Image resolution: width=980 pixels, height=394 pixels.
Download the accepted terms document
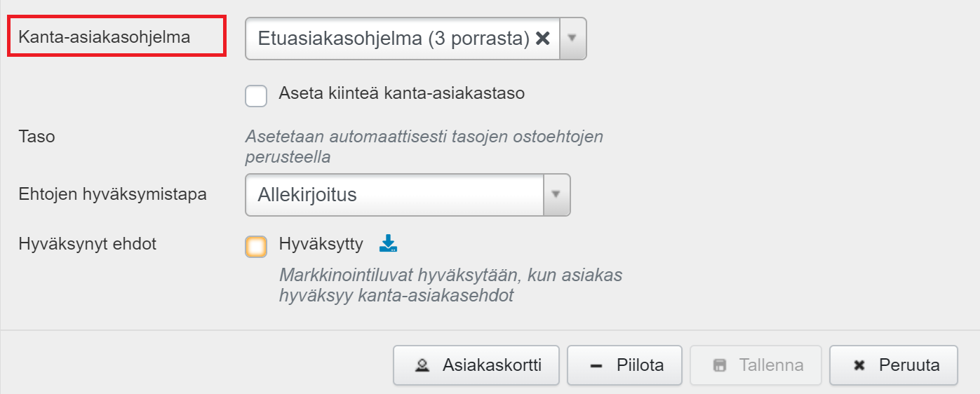(388, 244)
